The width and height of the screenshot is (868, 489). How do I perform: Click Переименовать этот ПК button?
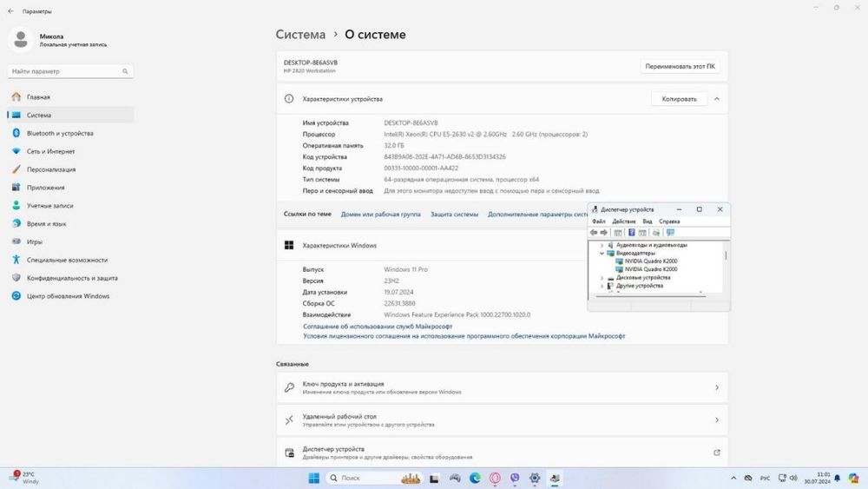coord(680,67)
